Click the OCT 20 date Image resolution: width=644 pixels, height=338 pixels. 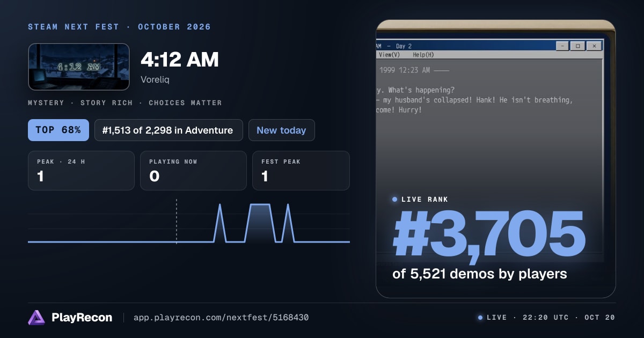tap(600, 318)
